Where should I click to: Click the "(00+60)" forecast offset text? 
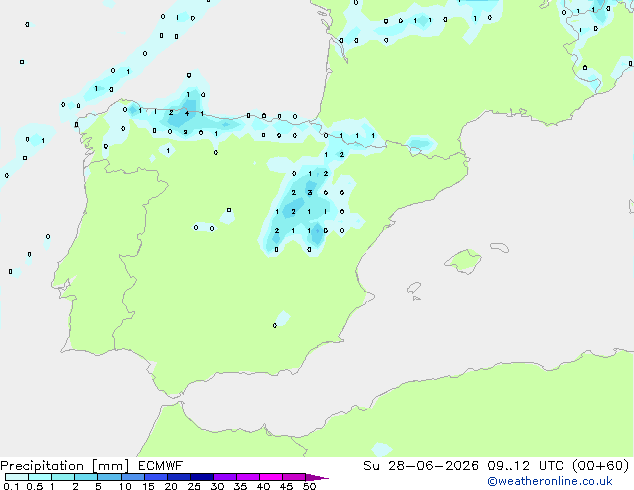tap(601, 466)
